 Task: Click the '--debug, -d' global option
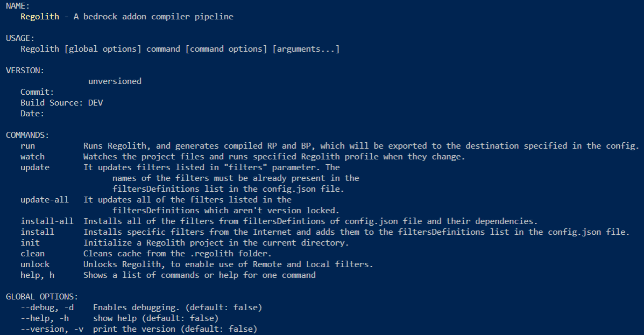click(47, 308)
